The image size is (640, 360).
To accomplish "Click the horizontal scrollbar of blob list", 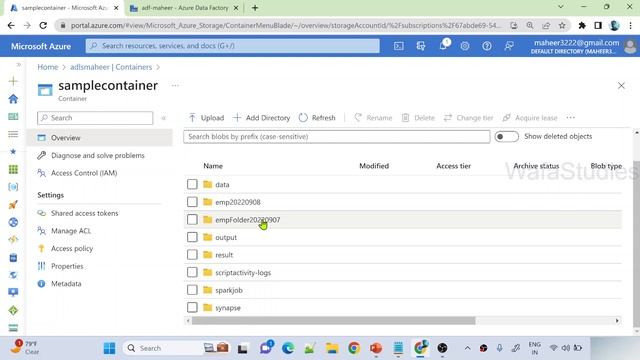I will [x=333, y=321].
